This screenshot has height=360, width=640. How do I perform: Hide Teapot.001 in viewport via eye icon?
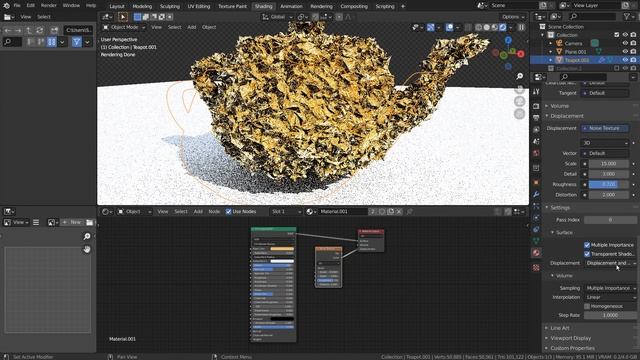(625, 60)
